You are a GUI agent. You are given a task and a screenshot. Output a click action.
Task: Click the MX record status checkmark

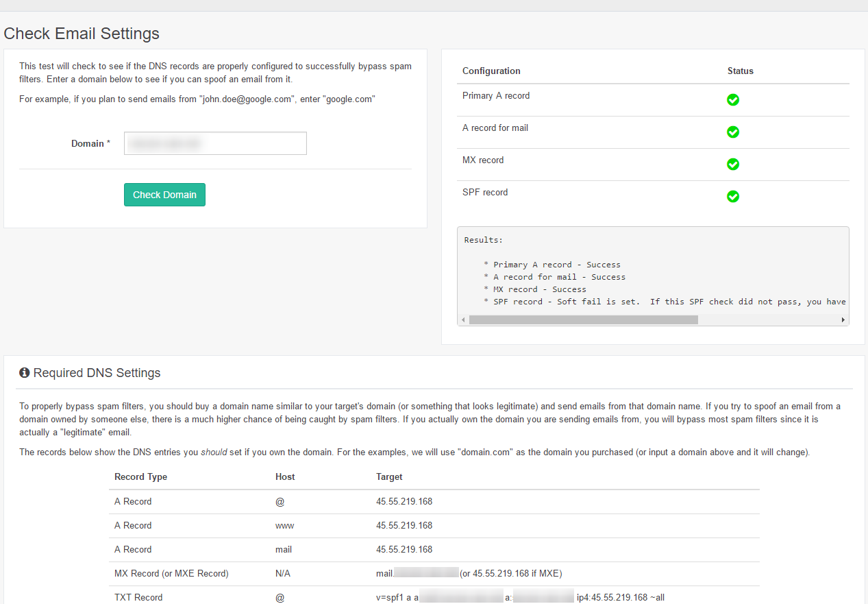(733, 164)
